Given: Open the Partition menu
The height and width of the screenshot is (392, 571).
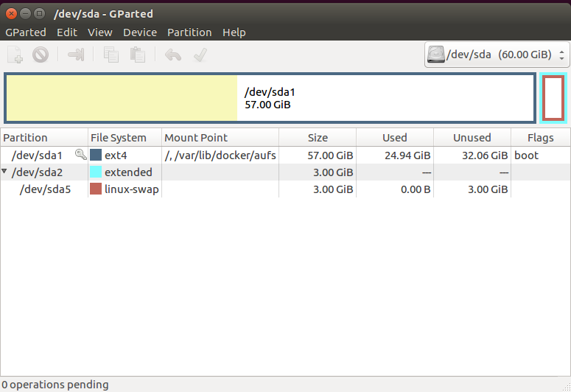Looking at the screenshot, I should click(x=189, y=32).
